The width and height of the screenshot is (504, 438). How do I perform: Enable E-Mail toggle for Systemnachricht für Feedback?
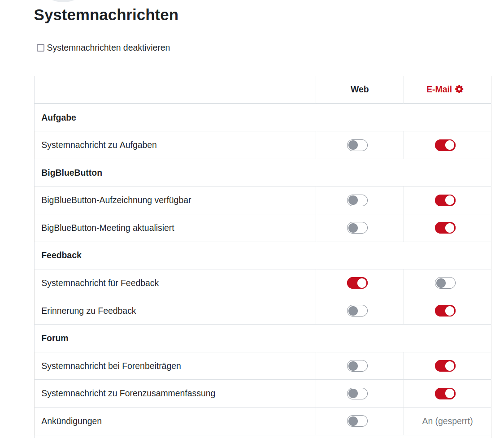point(445,283)
